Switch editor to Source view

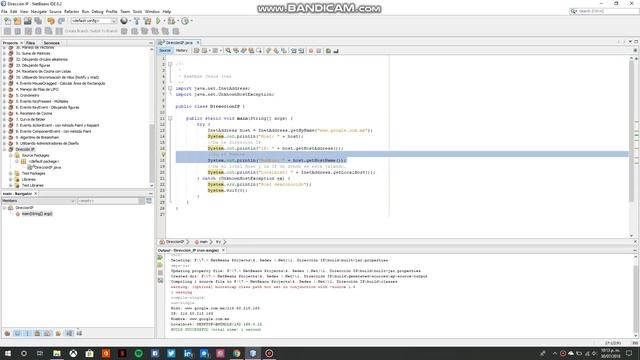click(x=165, y=51)
